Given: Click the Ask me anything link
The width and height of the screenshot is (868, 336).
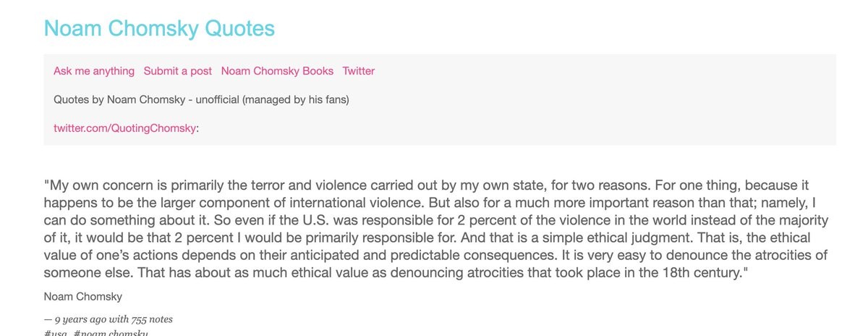Looking at the screenshot, I should tap(94, 71).
